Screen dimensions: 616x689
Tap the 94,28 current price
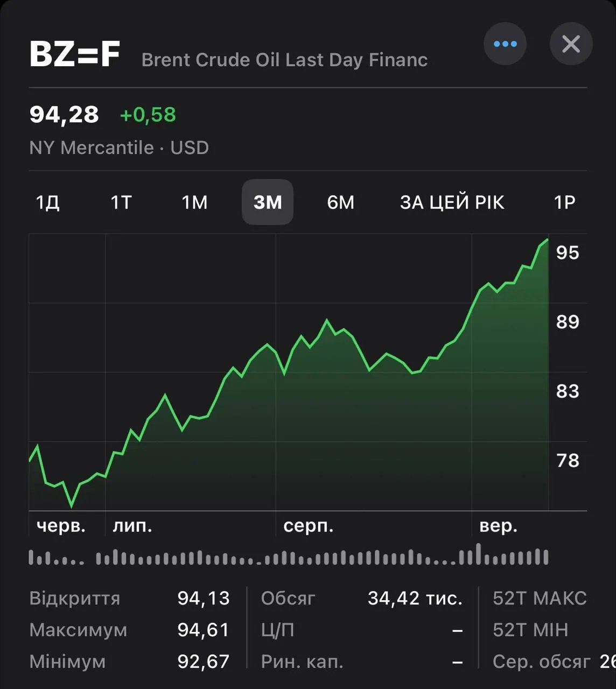click(x=64, y=115)
